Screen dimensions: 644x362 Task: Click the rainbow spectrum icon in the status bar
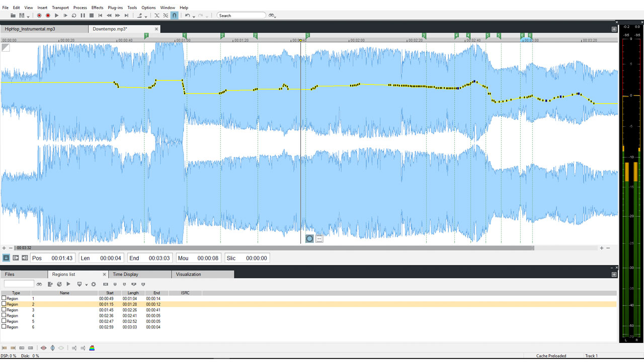point(92,347)
